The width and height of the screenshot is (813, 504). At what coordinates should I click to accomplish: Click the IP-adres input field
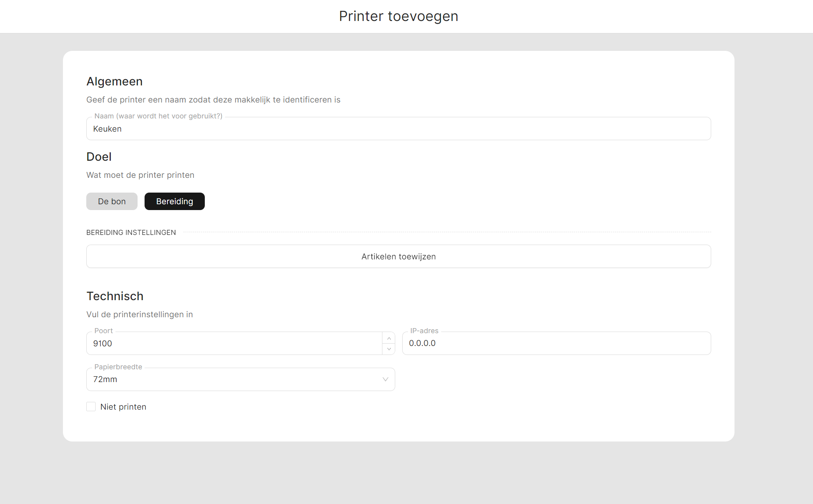pos(556,344)
